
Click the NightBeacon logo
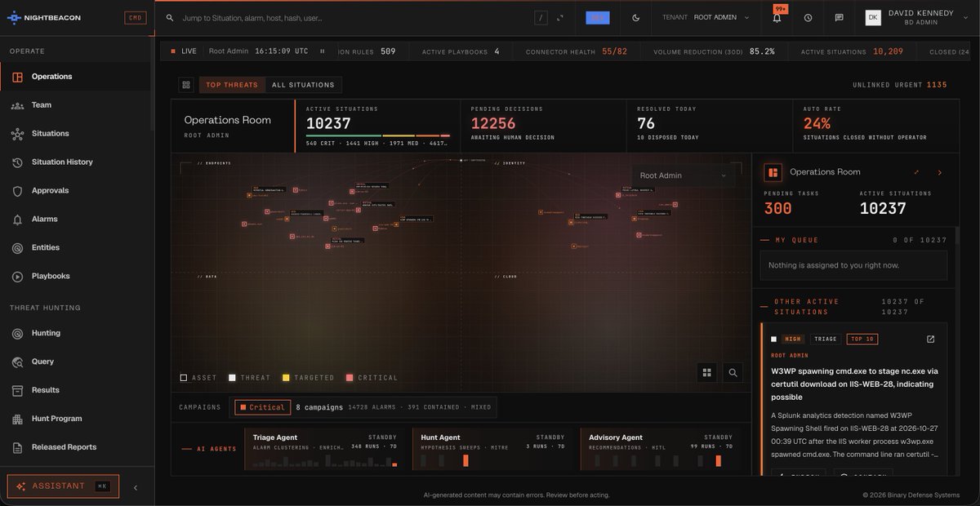[x=44, y=17]
